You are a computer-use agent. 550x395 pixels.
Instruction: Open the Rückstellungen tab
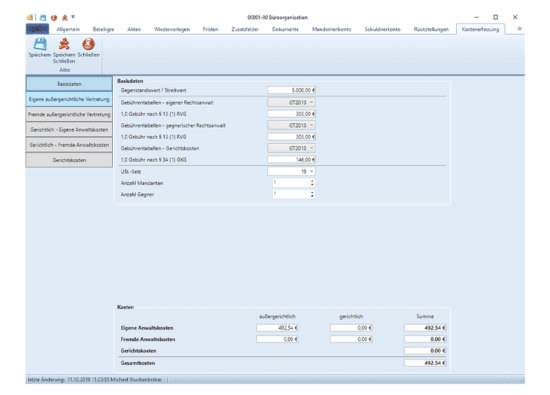[431, 29]
